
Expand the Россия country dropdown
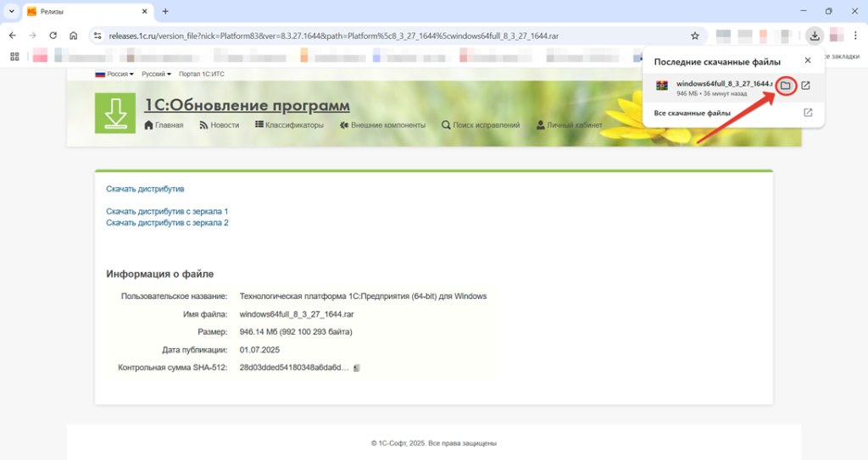click(x=114, y=74)
